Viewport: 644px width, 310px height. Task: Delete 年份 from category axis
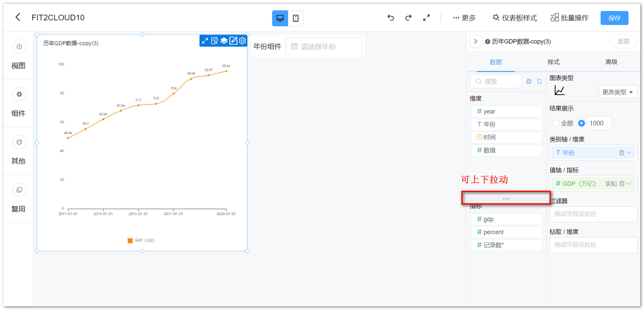621,153
